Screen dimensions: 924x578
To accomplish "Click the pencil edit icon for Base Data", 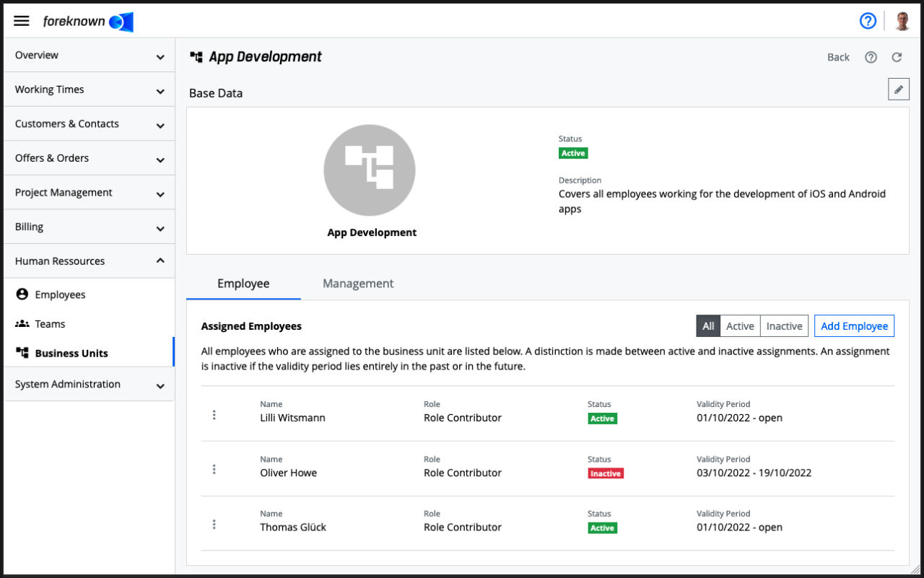I will 898,89.
